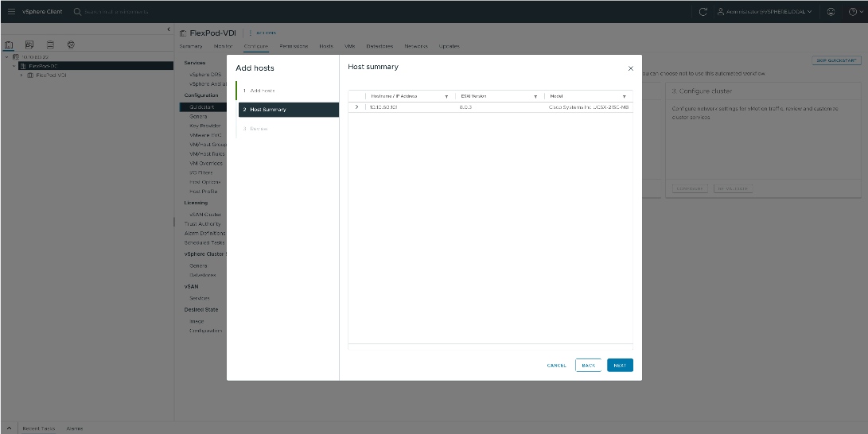Focus the search all environments field
868x434 pixels.
(116, 12)
